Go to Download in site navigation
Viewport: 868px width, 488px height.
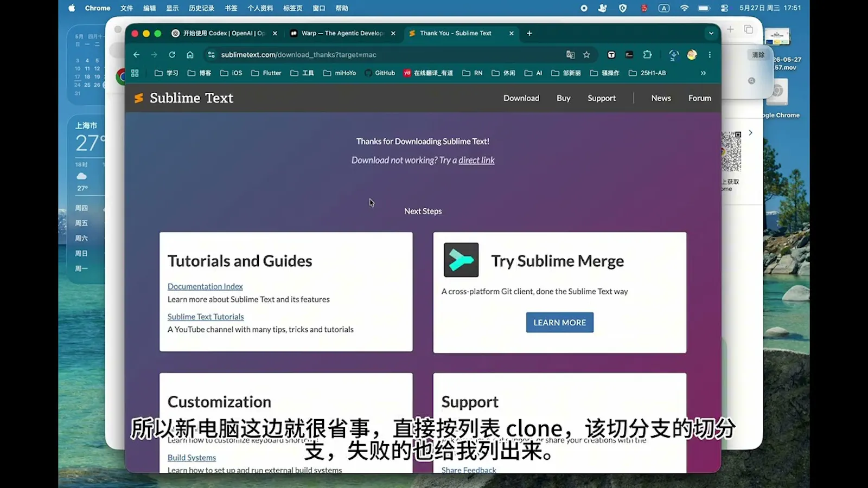click(521, 98)
